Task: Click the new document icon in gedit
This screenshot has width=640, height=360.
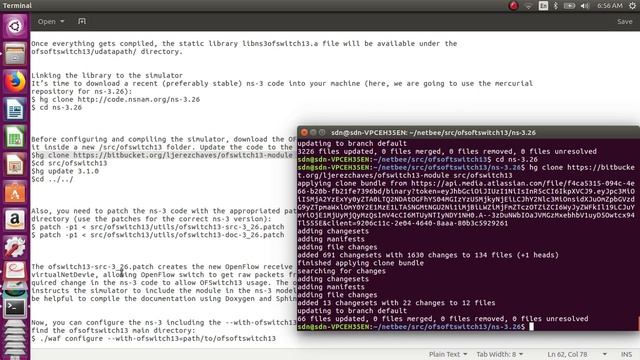Action: (82, 21)
